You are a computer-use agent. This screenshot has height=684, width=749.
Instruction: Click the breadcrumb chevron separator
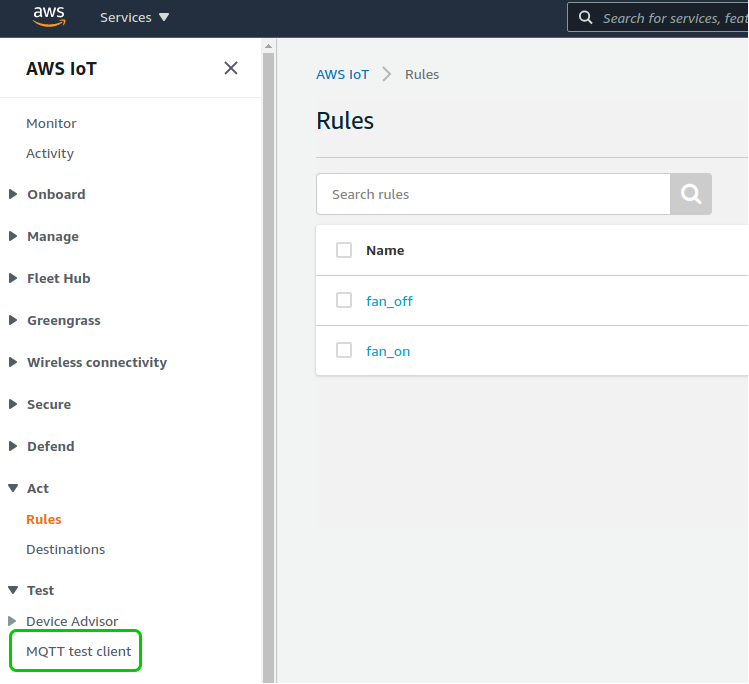pos(386,75)
